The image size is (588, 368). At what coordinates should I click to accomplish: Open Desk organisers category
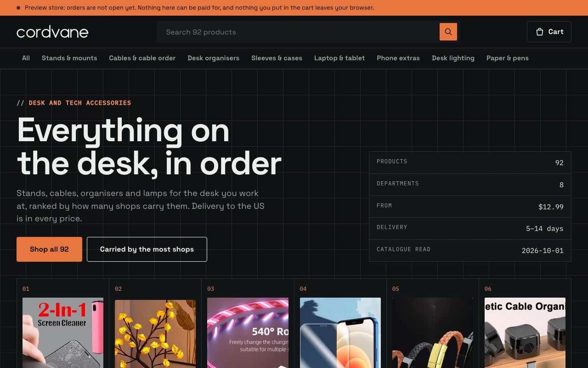pos(214,58)
